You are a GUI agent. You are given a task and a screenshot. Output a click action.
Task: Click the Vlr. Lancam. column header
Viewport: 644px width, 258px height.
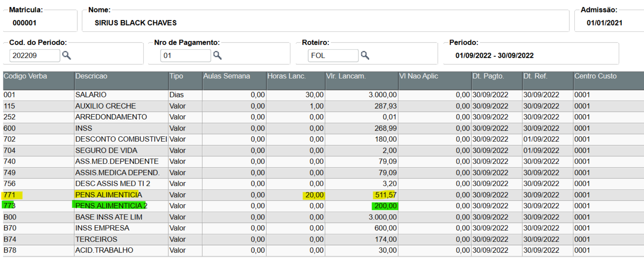click(x=362, y=80)
